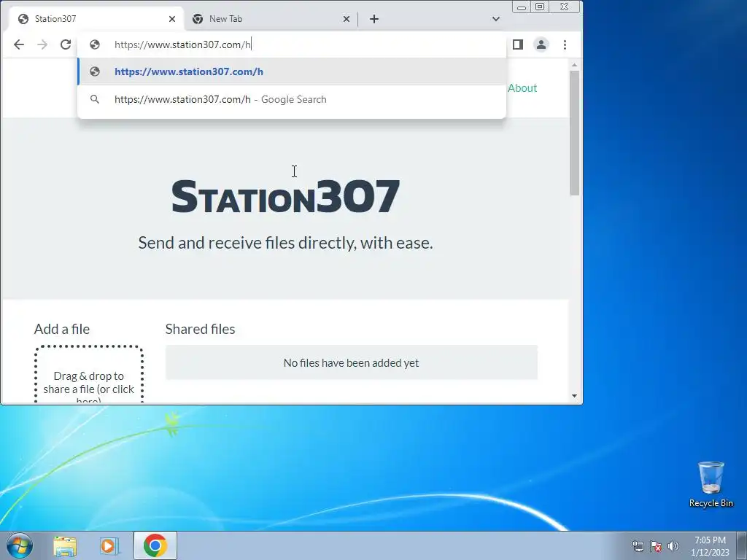Click the browser forward arrow

point(42,44)
